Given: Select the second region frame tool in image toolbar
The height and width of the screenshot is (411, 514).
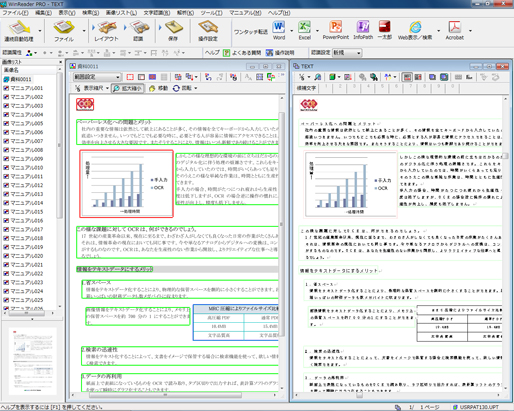Looking at the screenshot, I should 141,77.
